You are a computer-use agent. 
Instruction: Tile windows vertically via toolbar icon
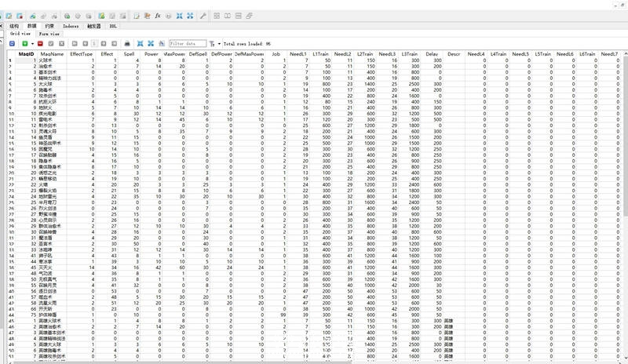coord(239,16)
